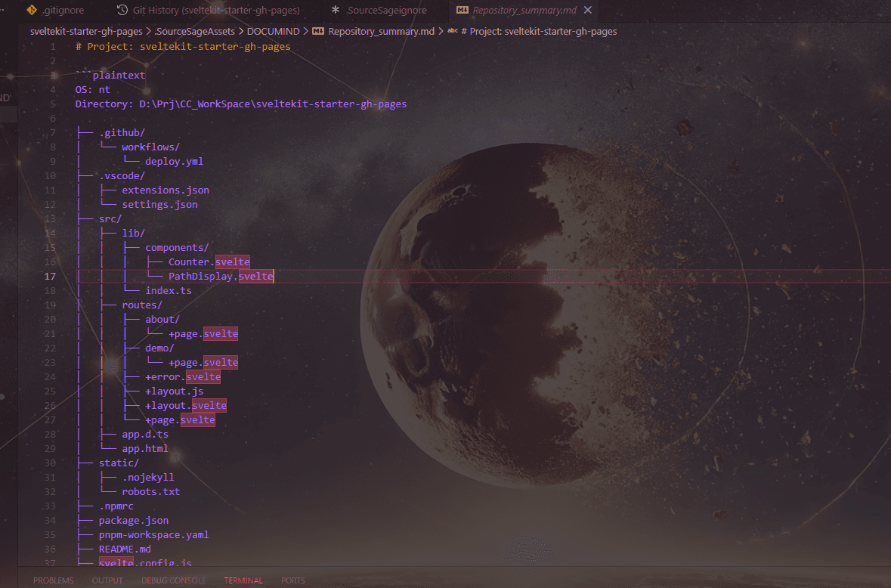This screenshot has height=588, width=891.
Task: Expand the sveltekit-starter-gh-pages breadcrumb
Action: tap(86, 32)
